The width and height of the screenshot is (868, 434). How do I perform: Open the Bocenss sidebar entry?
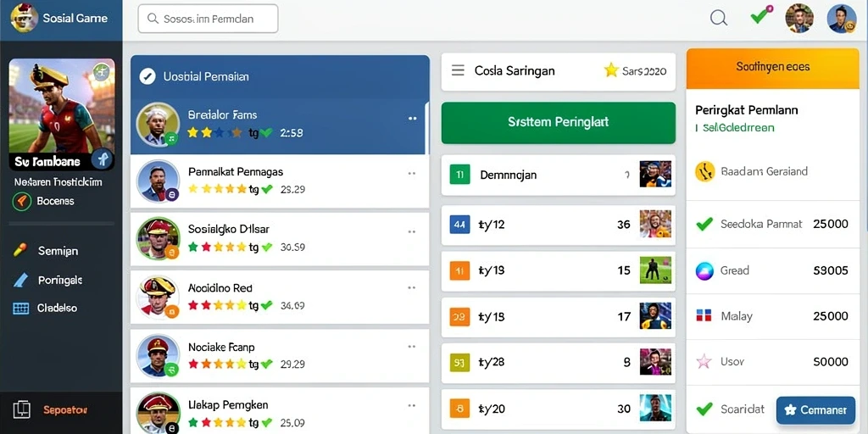pyautogui.click(x=44, y=201)
